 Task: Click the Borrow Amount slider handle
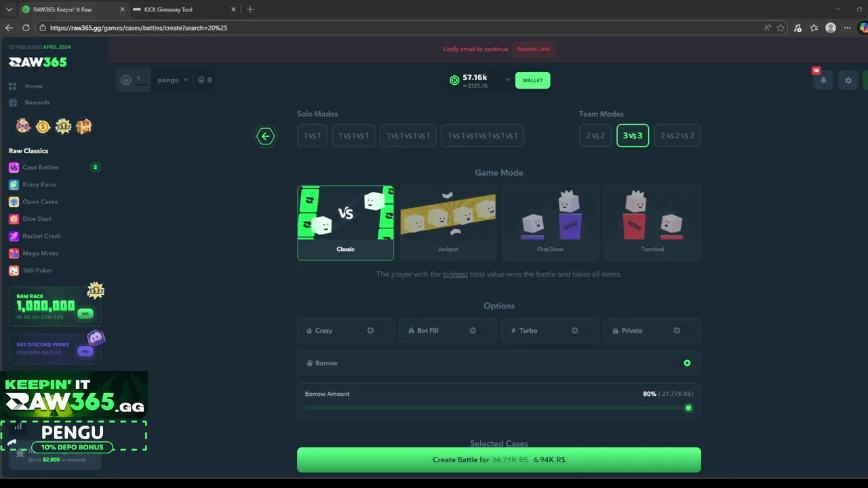[688, 408]
